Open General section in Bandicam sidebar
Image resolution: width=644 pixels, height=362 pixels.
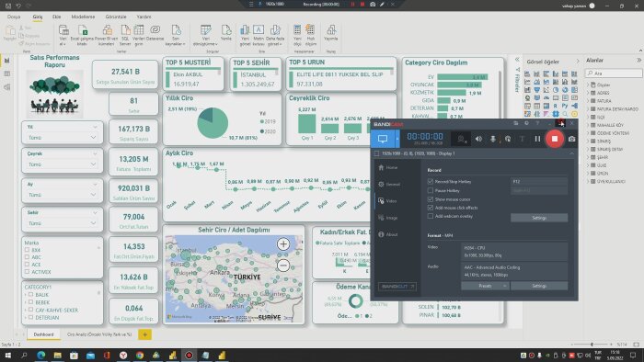pyautogui.click(x=389, y=184)
